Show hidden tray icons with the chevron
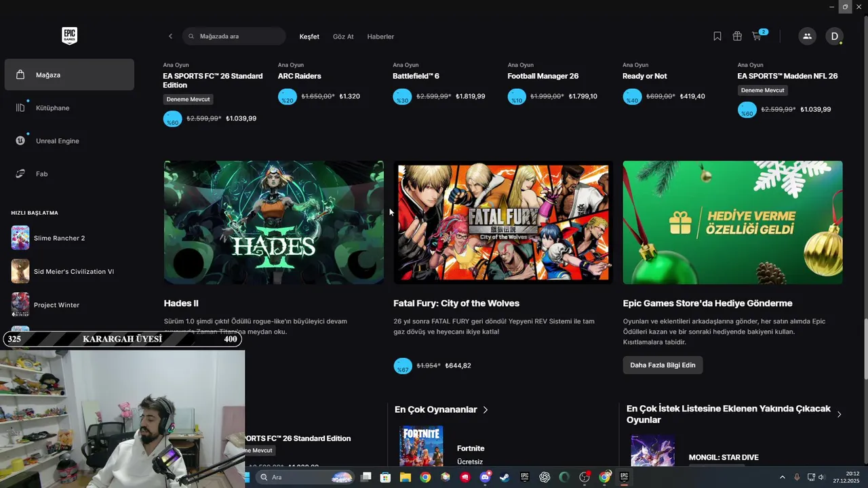The image size is (868, 488). (782, 477)
